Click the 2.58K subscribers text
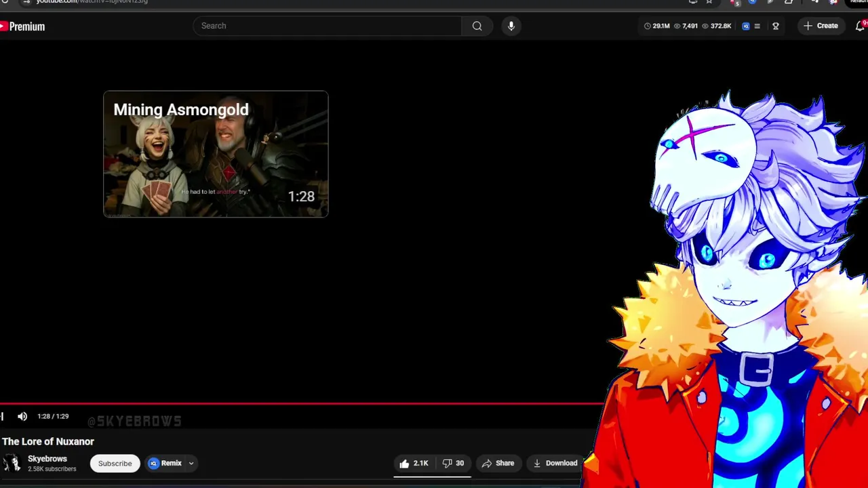The height and width of the screenshot is (488, 868). (x=52, y=469)
